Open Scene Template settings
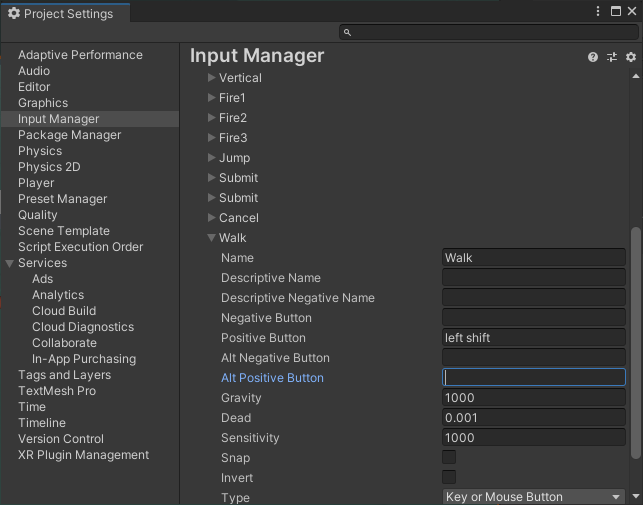This screenshot has height=505, width=643. (x=64, y=231)
